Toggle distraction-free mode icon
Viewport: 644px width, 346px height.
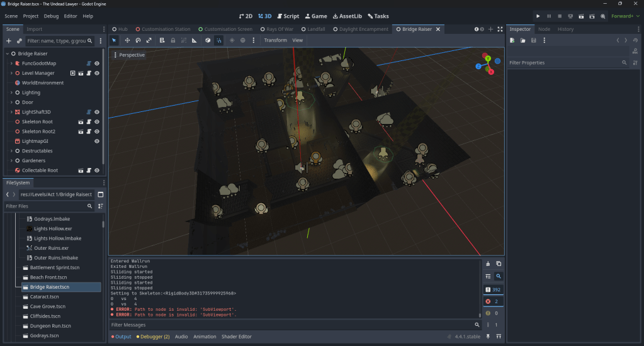pyautogui.click(x=499, y=29)
